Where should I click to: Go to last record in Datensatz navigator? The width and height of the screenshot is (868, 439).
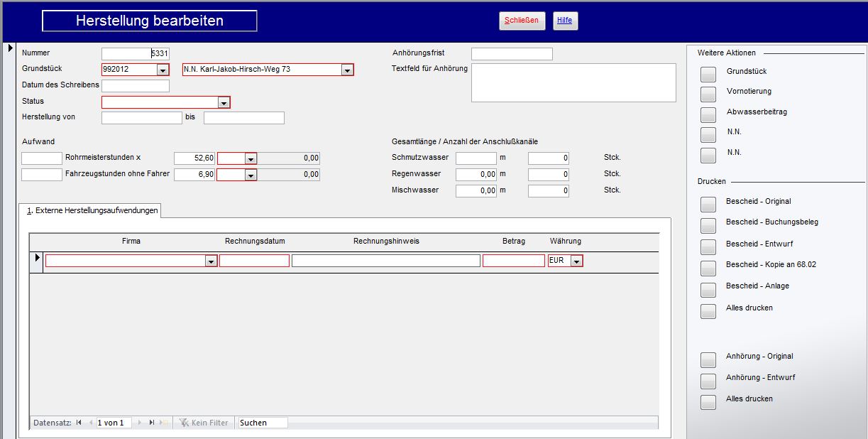(x=151, y=423)
